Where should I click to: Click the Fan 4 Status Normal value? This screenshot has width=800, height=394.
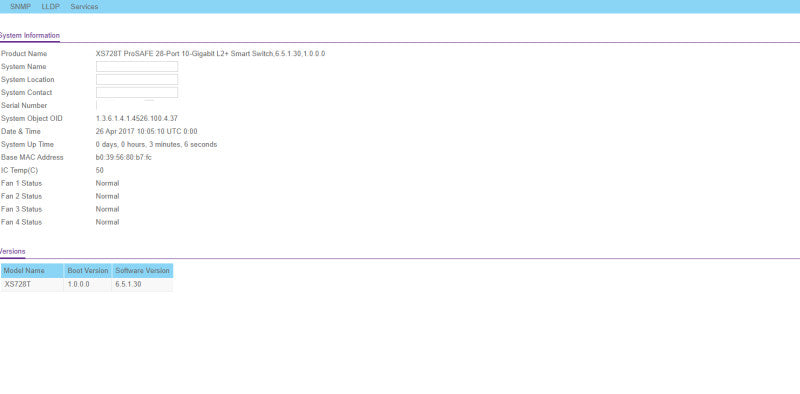(107, 222)
